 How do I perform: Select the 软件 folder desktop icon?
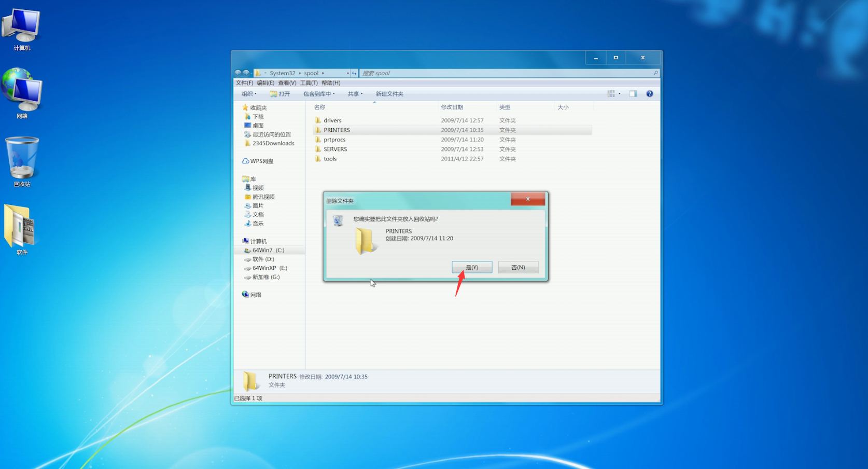[20, 230]
